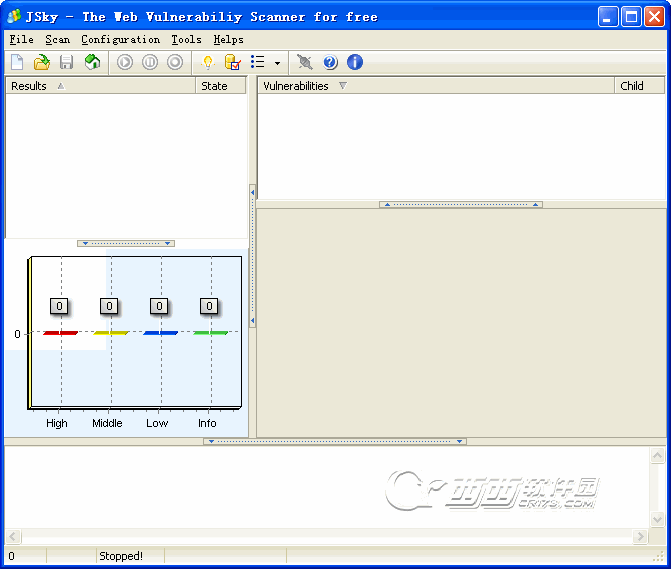671x569 pixels.
Task: Click the green Info bar in the chart
Action: 211,333
